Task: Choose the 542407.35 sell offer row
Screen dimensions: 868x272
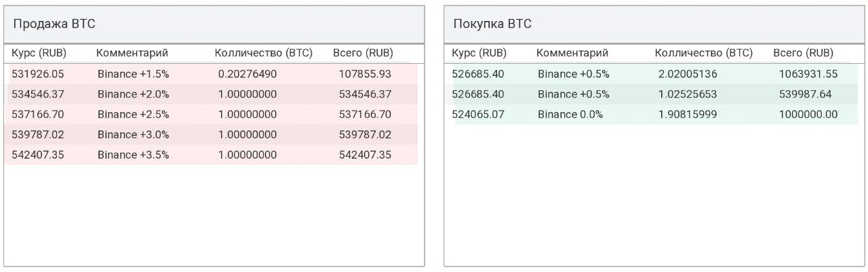Action: (x=212, y=155)
